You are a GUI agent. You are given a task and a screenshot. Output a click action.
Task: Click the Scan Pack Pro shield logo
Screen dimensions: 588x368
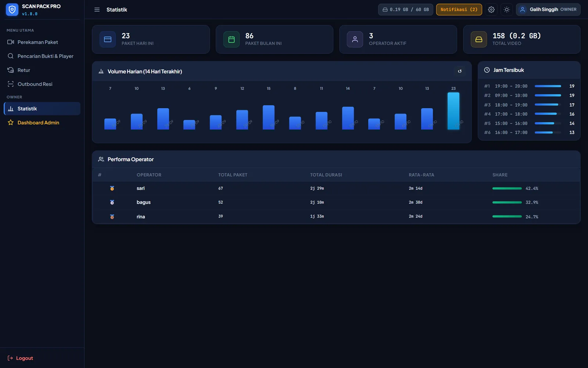[x=12, y=10]
